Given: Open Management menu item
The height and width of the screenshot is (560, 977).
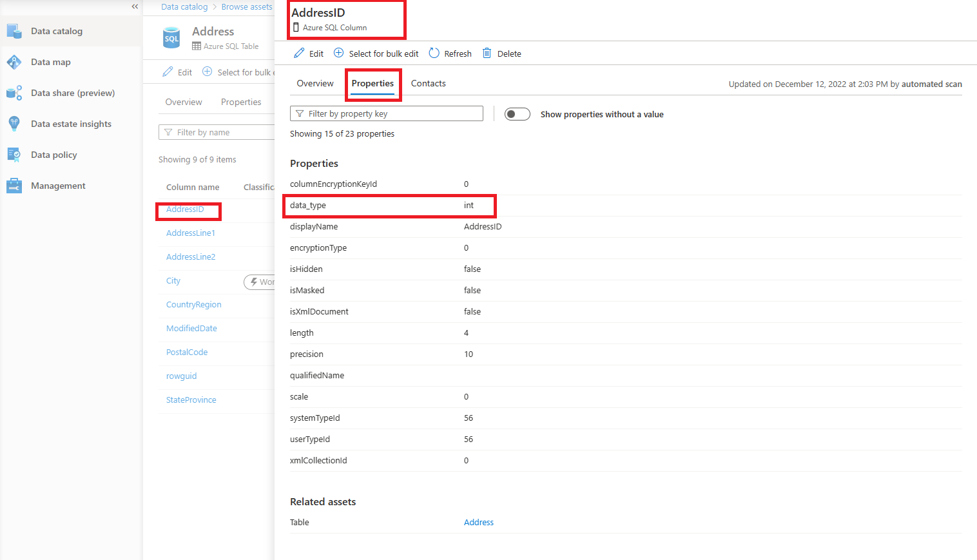Looking at the screenshot, I should tap(58, 186).
